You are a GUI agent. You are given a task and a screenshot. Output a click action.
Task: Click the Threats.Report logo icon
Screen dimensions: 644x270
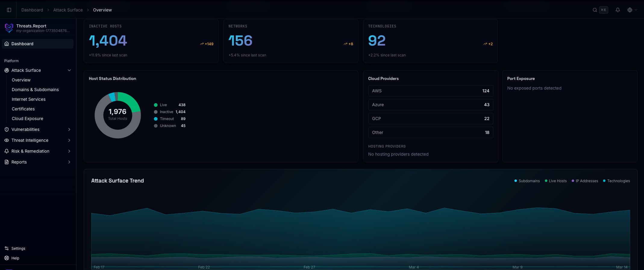click(9, 28)
